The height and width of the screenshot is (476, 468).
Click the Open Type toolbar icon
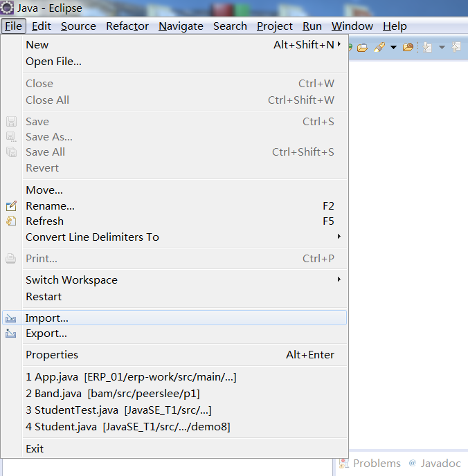(362, 47)
